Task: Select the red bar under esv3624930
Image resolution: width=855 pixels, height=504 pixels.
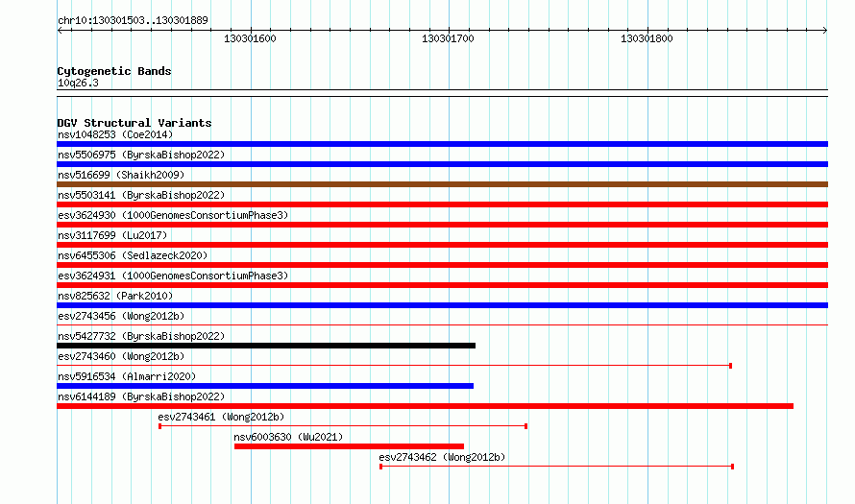Action: (x=442, y=225)
